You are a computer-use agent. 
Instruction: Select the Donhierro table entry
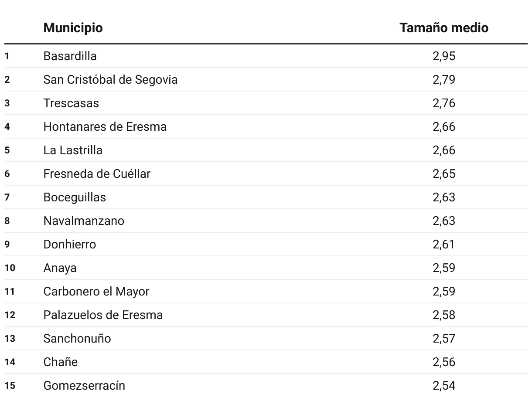(70, 245)
